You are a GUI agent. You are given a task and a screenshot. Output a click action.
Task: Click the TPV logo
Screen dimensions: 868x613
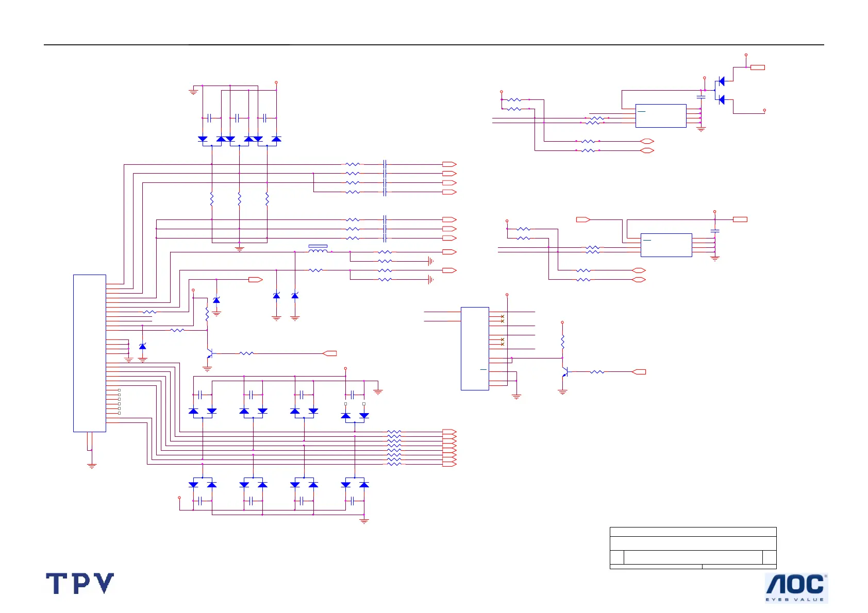pyautogui.click(x=80, y=584)
